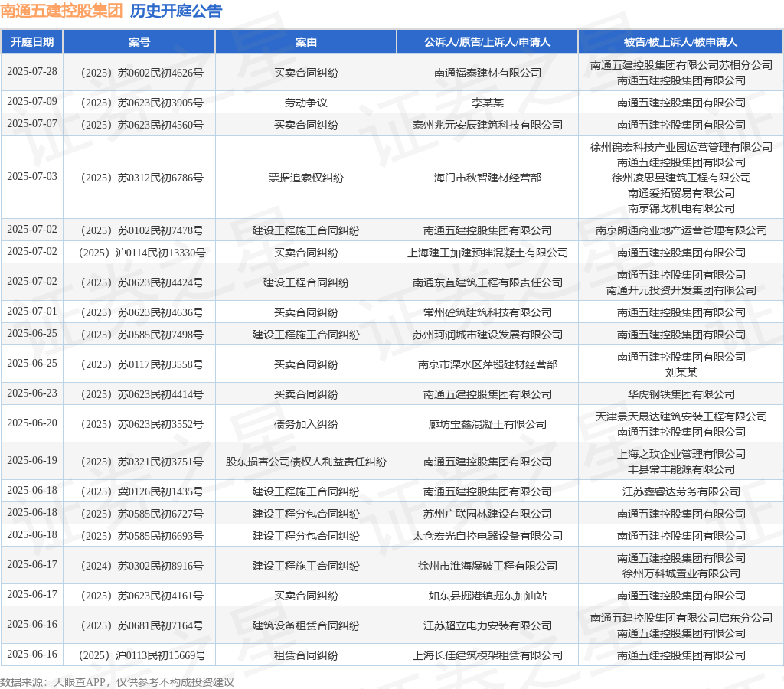Select 股东损害公司债权人利益责任纠纷 case cause
The height and width of the screenshot is (689, 784).
[306, 462]
